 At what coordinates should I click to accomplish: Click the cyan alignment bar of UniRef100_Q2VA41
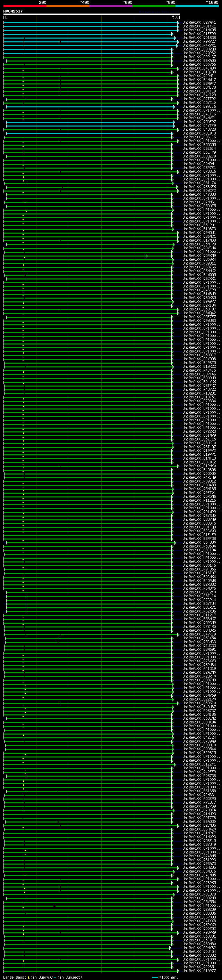[x=91, y=23]
